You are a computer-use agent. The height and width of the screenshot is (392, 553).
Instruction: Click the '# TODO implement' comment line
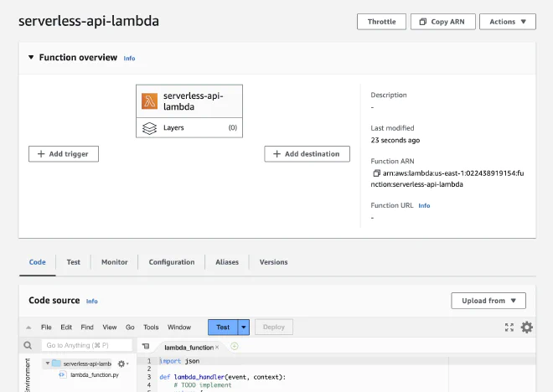click(203, 385)
